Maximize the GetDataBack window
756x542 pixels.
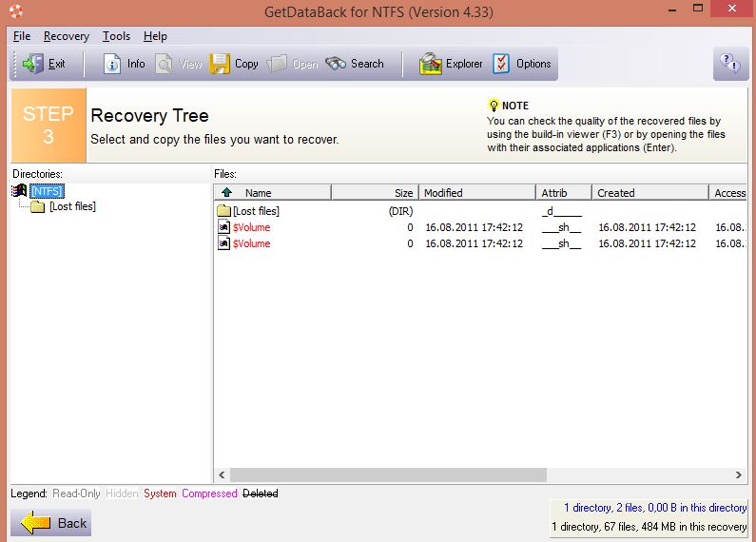point(698,9)
